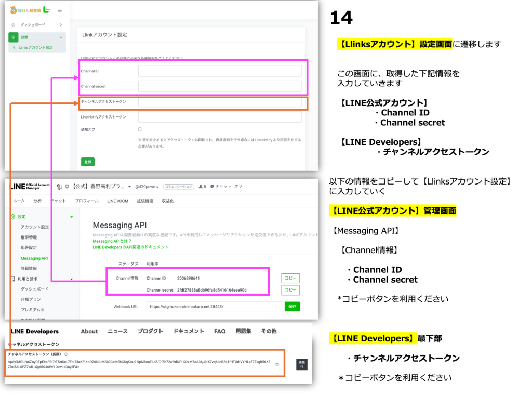Click the Webhook URL input field
Screen dimensions: 532x395
(216, 307)
